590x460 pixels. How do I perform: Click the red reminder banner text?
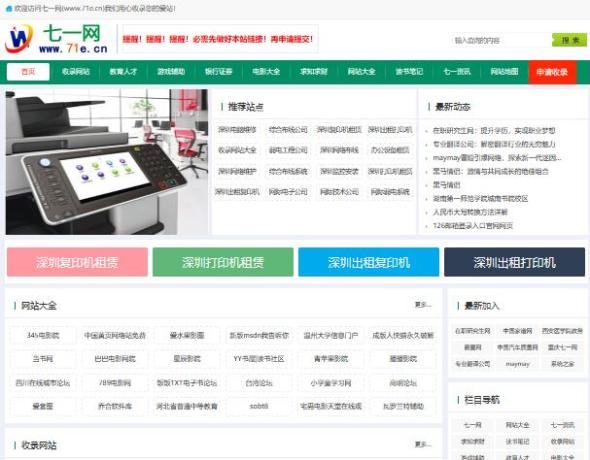point(218,39)
